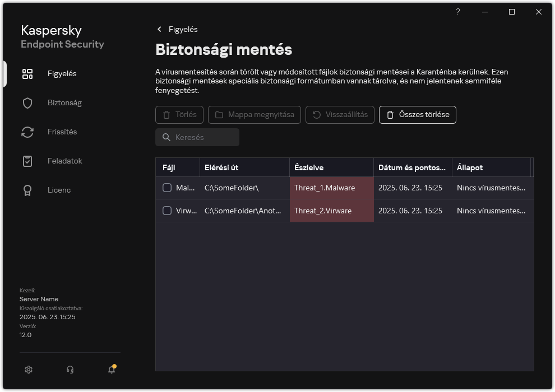The height and width of the screenshot is (392, 555).
Task: Open support via headset icon
Action: pyautogui.click(x=70, y=370)
